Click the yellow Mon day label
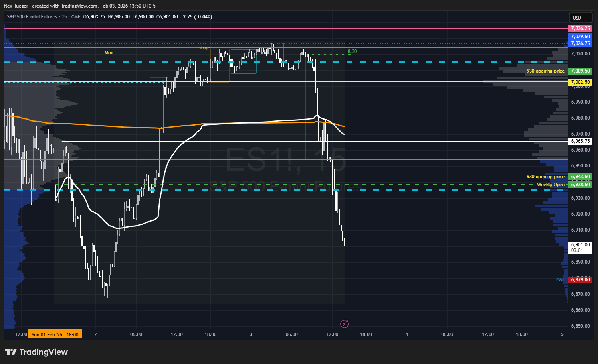This screenshot has width=598, height=364. 109,53
